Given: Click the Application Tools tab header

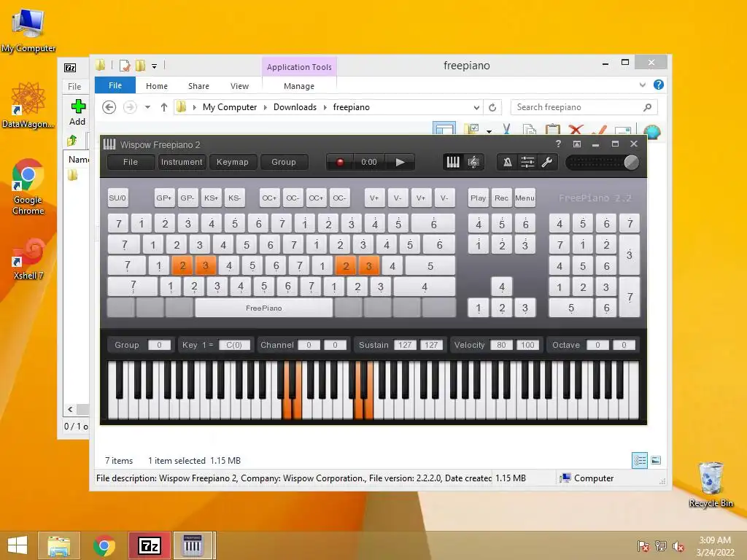Looking at the screenshot, I should pos(299,67).
